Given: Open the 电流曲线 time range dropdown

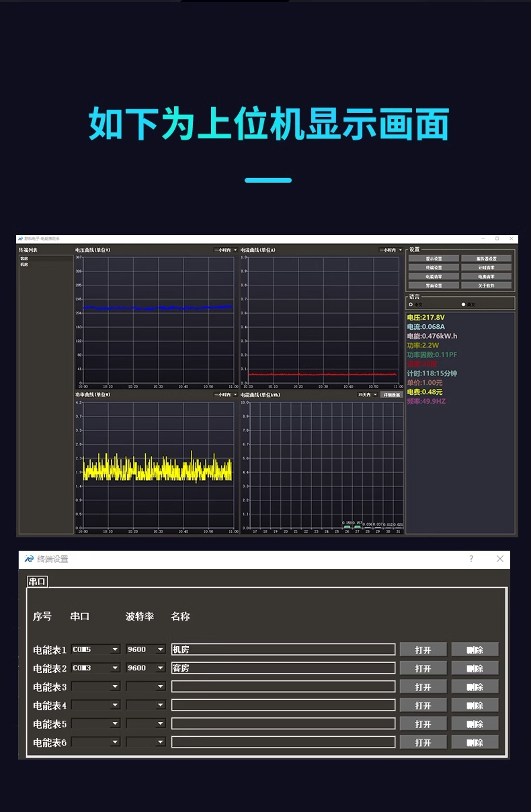Looking at the screenshot, I should click(391, 250).
